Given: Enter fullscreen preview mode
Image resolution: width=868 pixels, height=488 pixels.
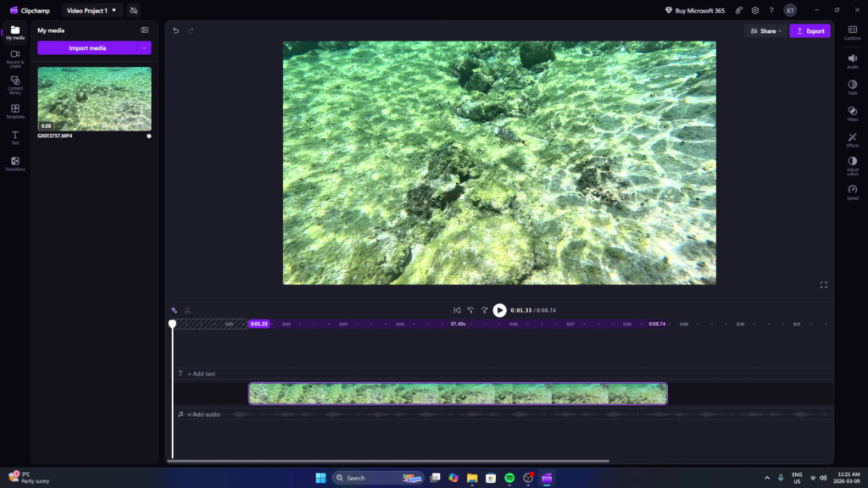Looking at the screenshot, I should [823, 285].
